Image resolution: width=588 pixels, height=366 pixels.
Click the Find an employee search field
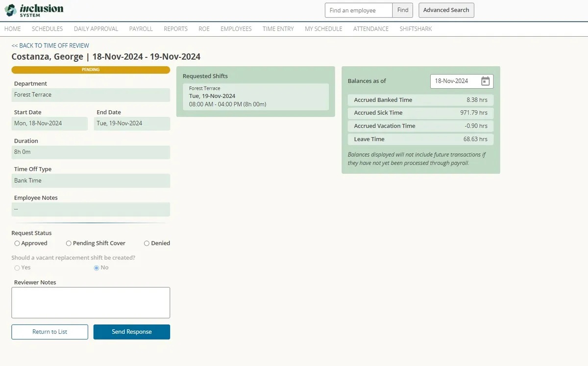pyautogui.click(x=357, y=10)
